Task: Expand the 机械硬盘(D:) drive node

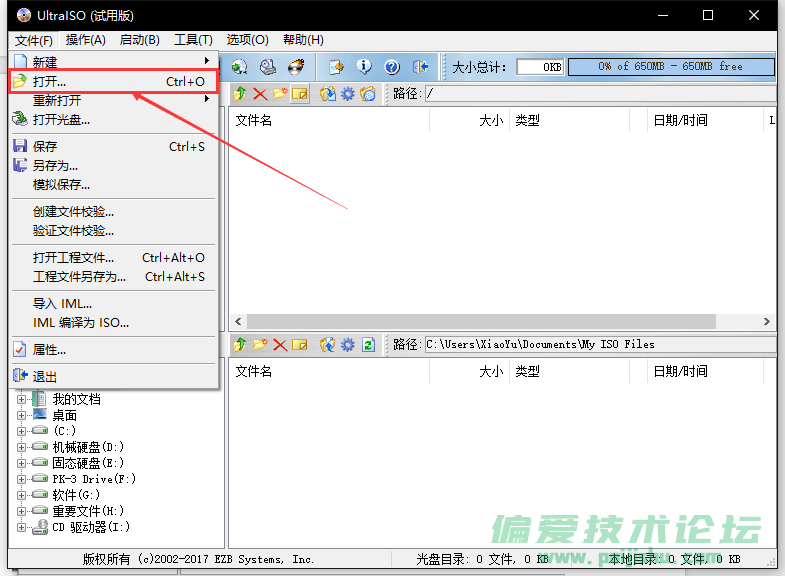Action: pos(21,447)
